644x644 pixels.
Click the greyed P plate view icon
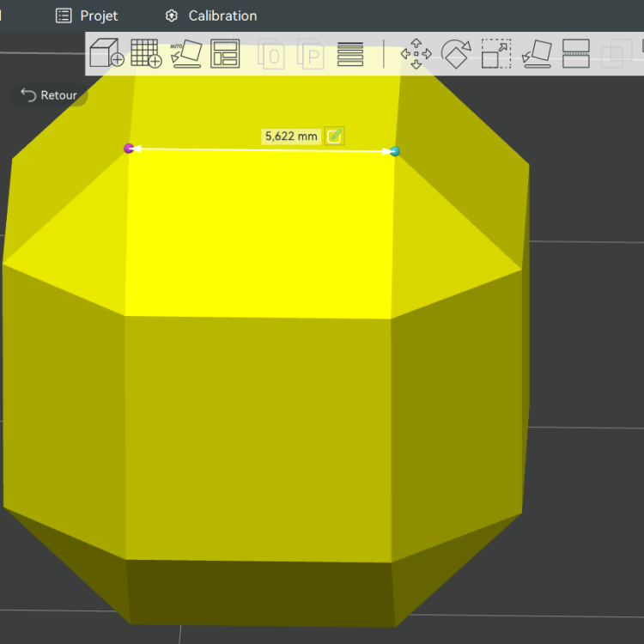311,54
